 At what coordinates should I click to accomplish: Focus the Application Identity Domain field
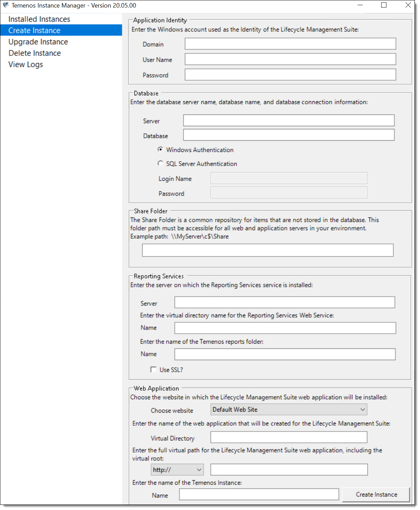pyautogui.click(x=290, y=44)
